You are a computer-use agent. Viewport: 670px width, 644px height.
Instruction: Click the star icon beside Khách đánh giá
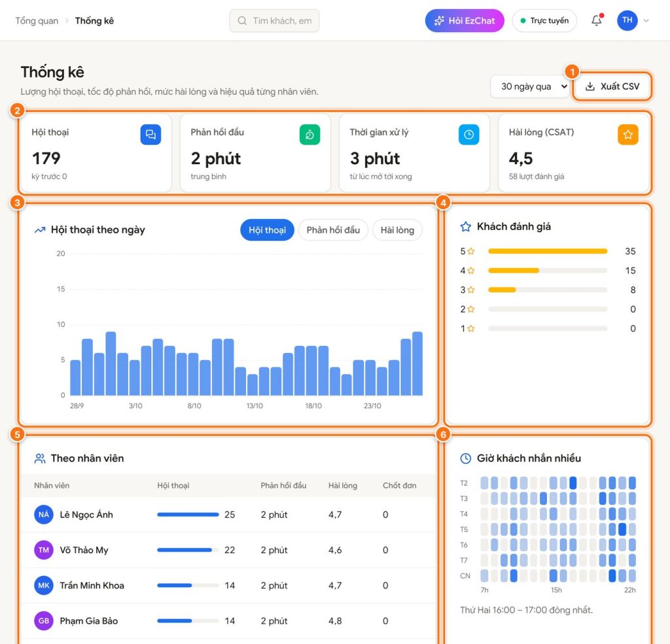[x=465, y=226]
